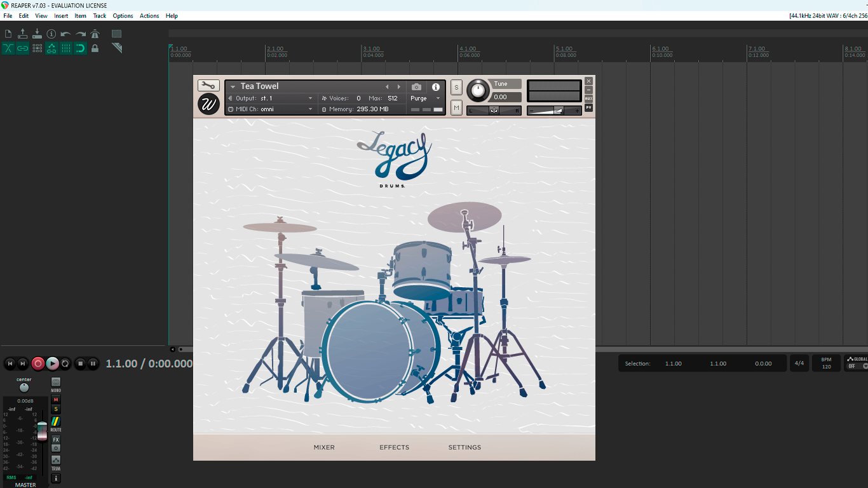Open the Purge dropdown menu
868x488 pixels.
[x=425, y=98]
